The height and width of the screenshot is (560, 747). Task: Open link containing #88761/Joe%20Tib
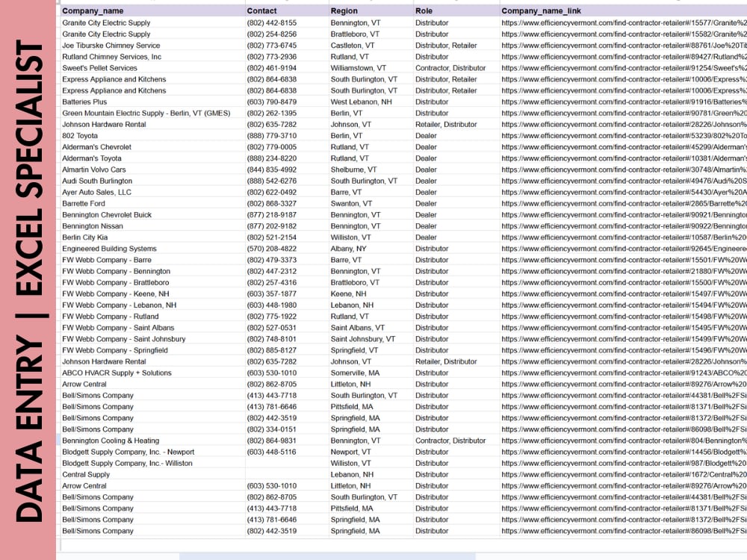[624, 46]
